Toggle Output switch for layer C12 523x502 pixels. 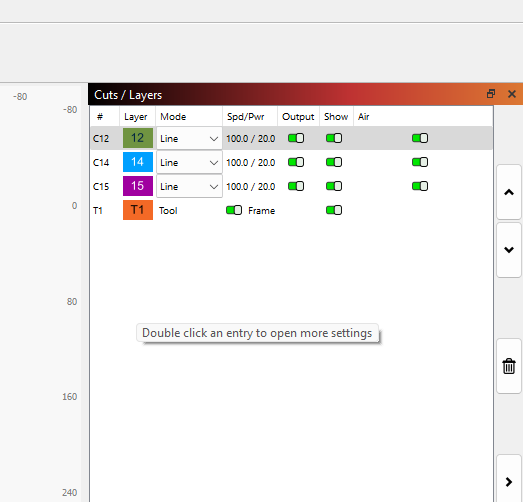point(296,138)
